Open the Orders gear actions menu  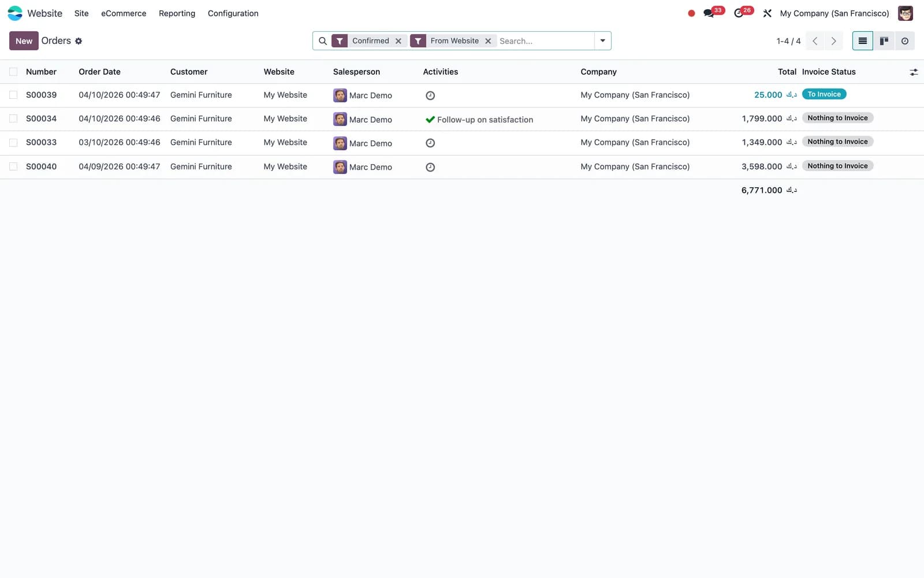coord(79,41)
